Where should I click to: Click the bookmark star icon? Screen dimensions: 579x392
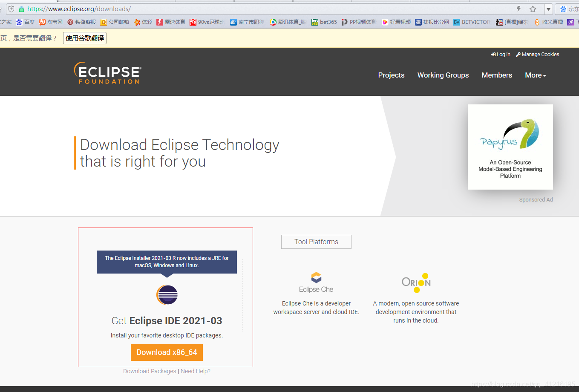pos(533,9)
